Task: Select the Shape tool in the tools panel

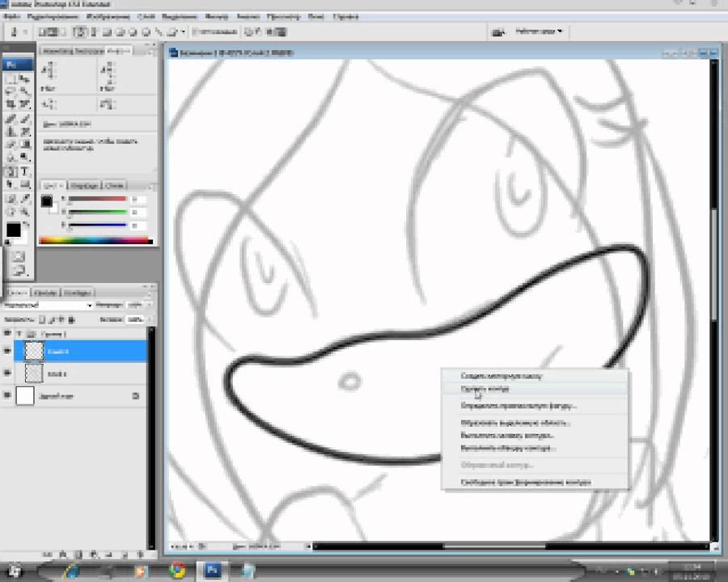Action: (x=24, y=185)
